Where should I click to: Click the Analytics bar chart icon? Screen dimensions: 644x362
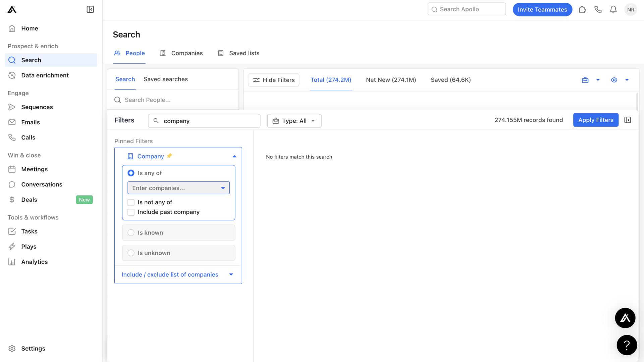[12, 262]
